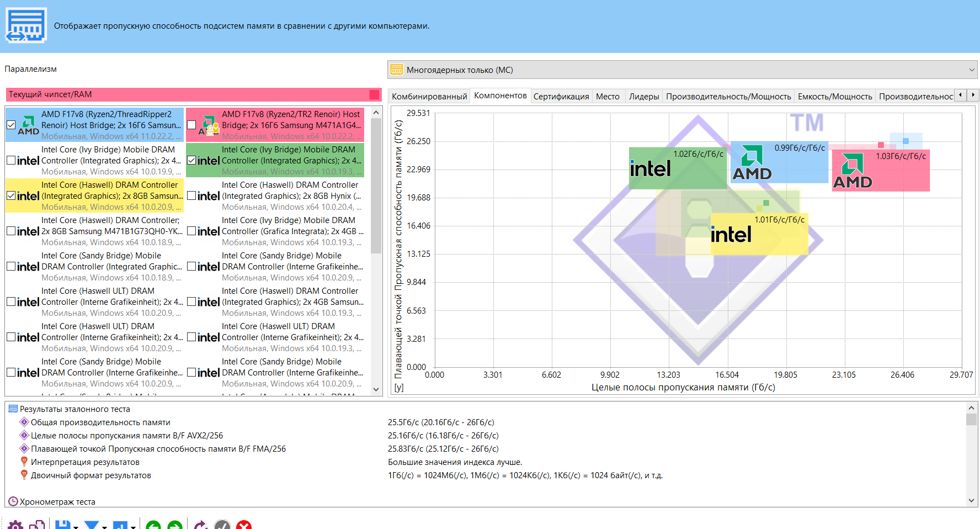
Task: Click the blue chart icon in bottom toolbar
Action: click(120, 525)
